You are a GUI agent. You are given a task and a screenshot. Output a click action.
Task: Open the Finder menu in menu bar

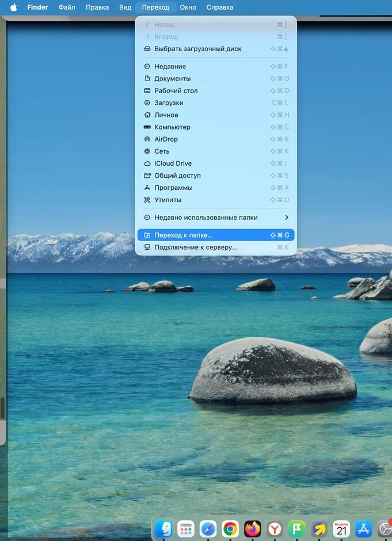[37, 7]
